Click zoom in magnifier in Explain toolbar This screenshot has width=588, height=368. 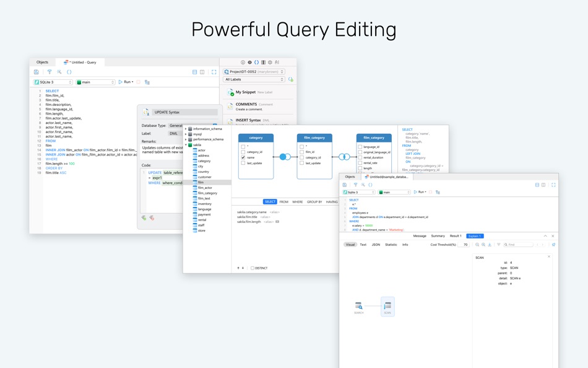(483, 245)
